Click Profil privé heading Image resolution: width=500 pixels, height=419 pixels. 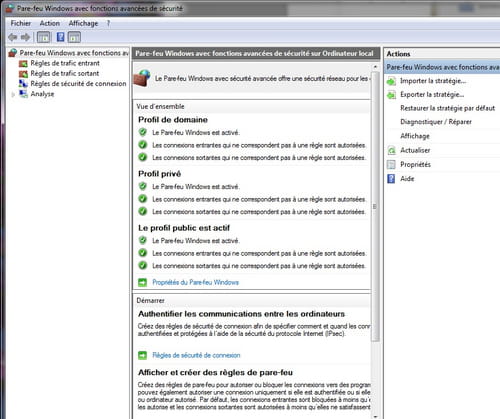[160, 174]
